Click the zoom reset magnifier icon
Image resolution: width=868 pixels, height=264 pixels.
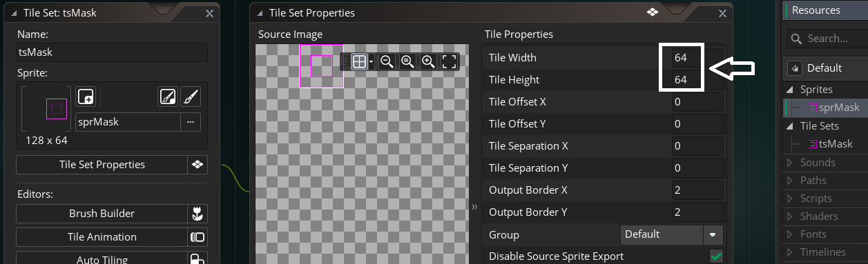tap(407, 62)
